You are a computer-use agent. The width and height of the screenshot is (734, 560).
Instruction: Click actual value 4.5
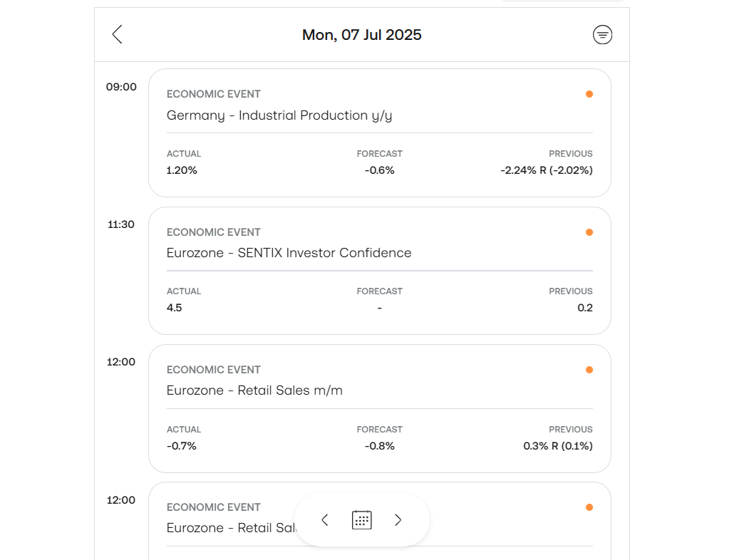(x=174, y=308)
